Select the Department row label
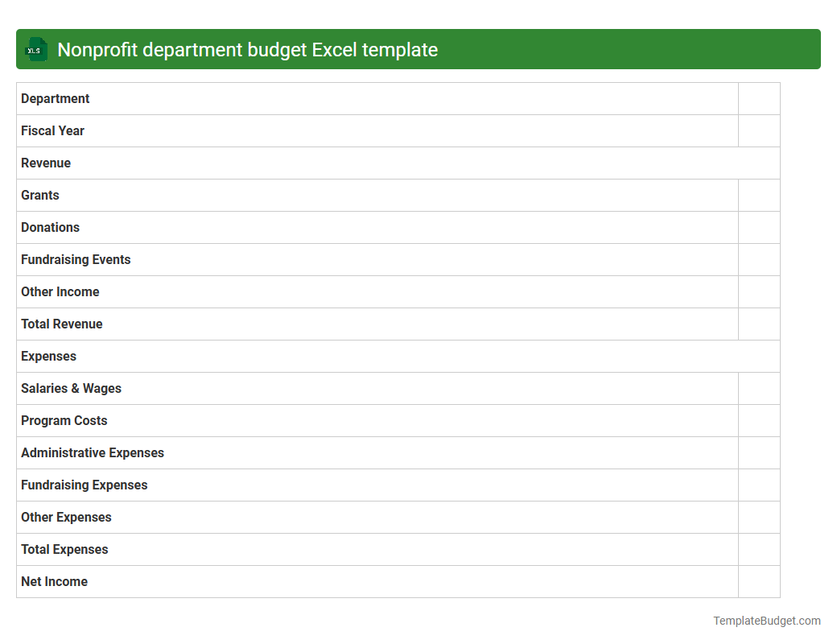Screen dimensions: 837x644 click(55, 98)
